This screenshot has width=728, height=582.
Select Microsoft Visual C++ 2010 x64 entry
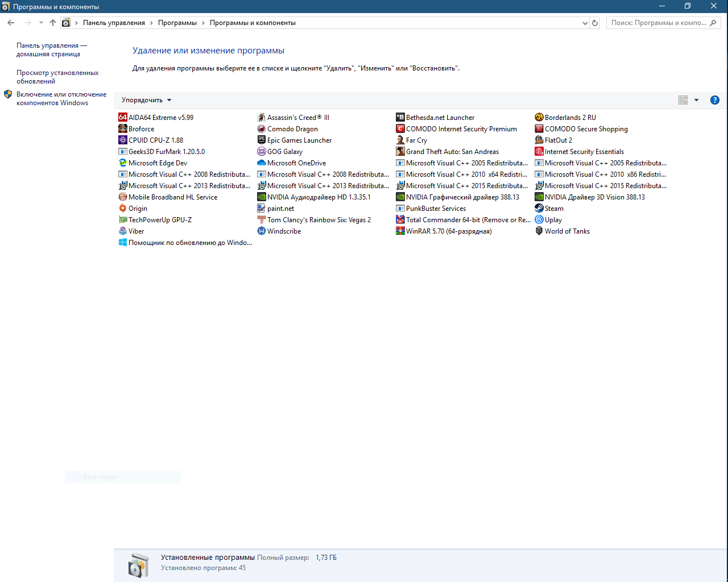(462, 174)
